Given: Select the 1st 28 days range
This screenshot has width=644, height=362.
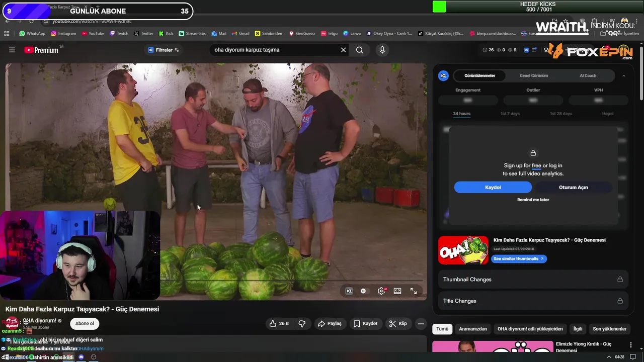Looking at the screenshot, I should [x=561, y=114].
